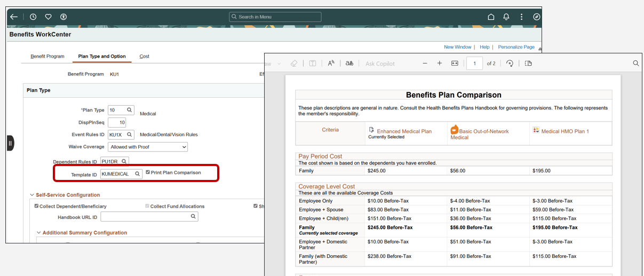The image size is (644, 276).
Task: Open the Waive Coverage dropdown
Action: 148,147
